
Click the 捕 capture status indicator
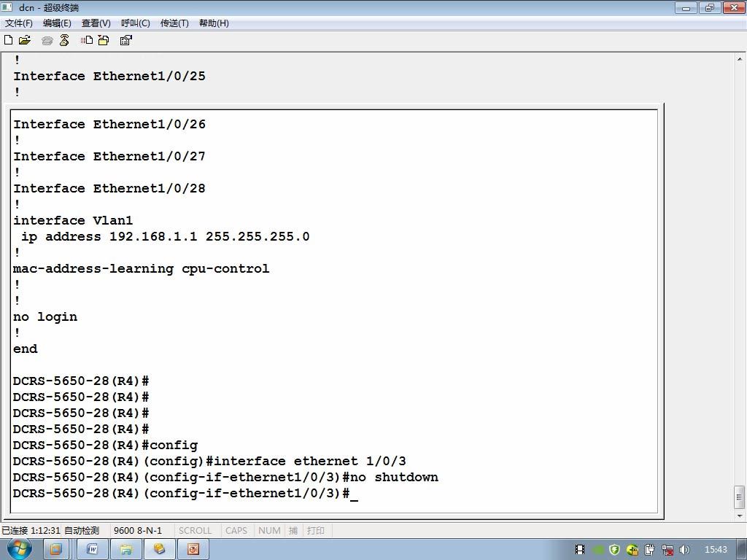[293, 531]
